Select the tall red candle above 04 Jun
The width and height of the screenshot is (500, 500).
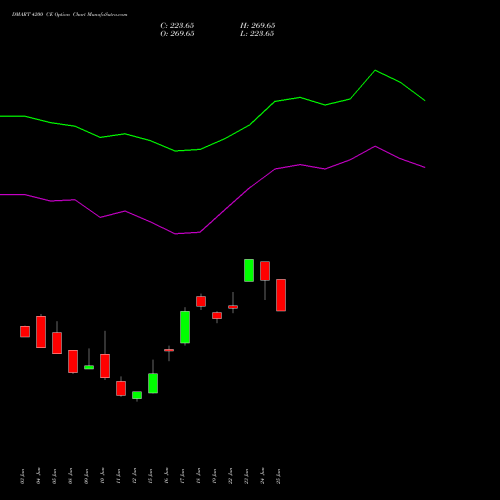pos(41,332)
